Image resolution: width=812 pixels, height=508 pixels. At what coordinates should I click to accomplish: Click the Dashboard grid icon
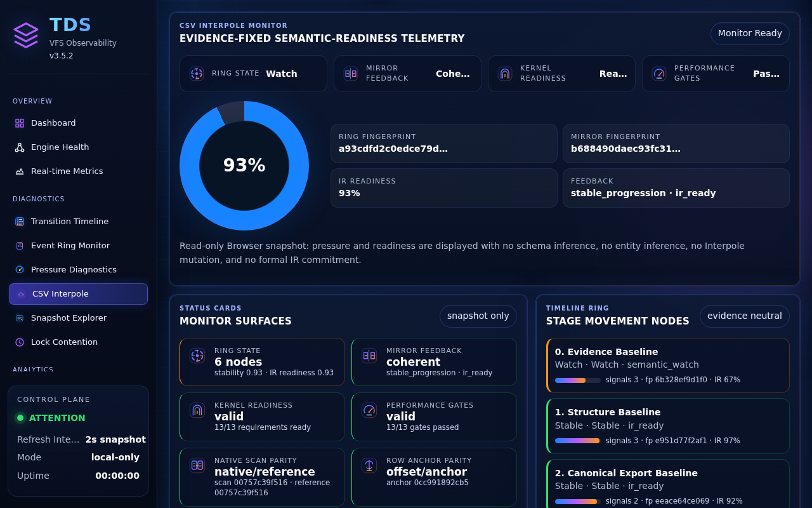tap(20, 123)
